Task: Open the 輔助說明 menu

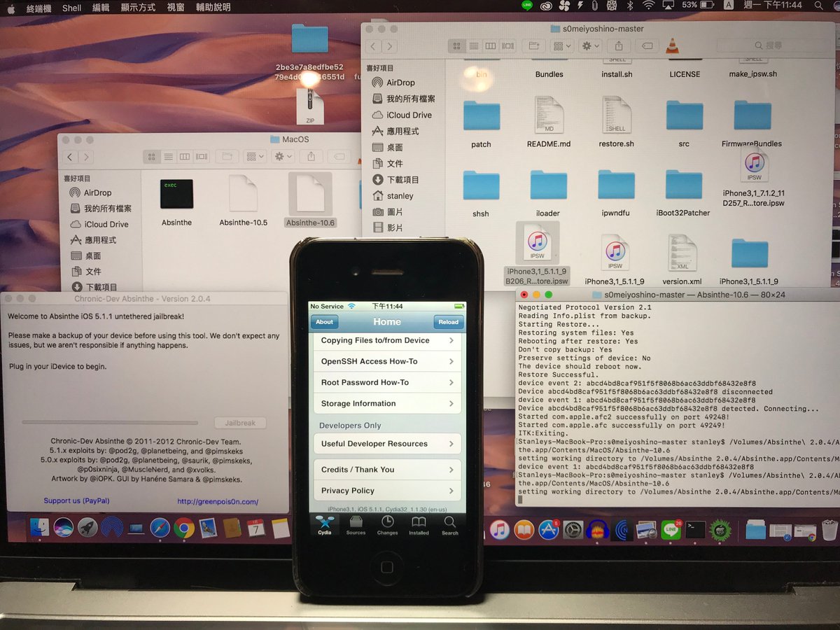Action: pyautogui.click(x=213, y=8)
